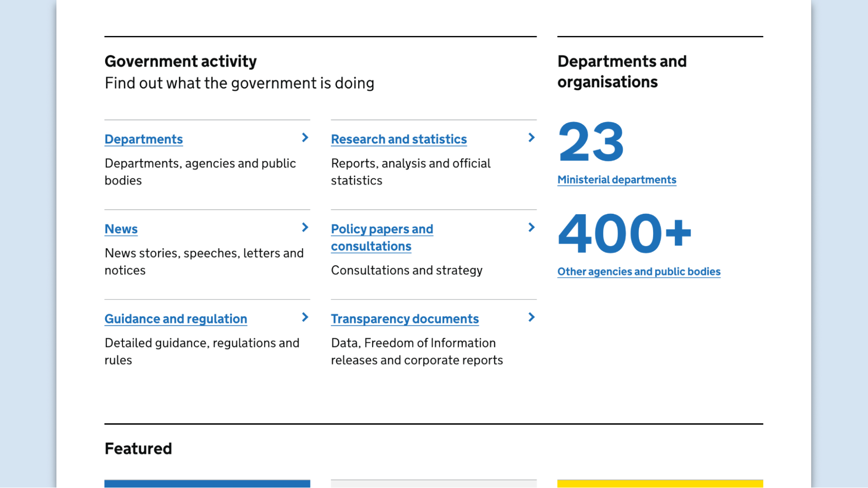
Task: Open Transparency documents
Action: [x=405, y=318]
